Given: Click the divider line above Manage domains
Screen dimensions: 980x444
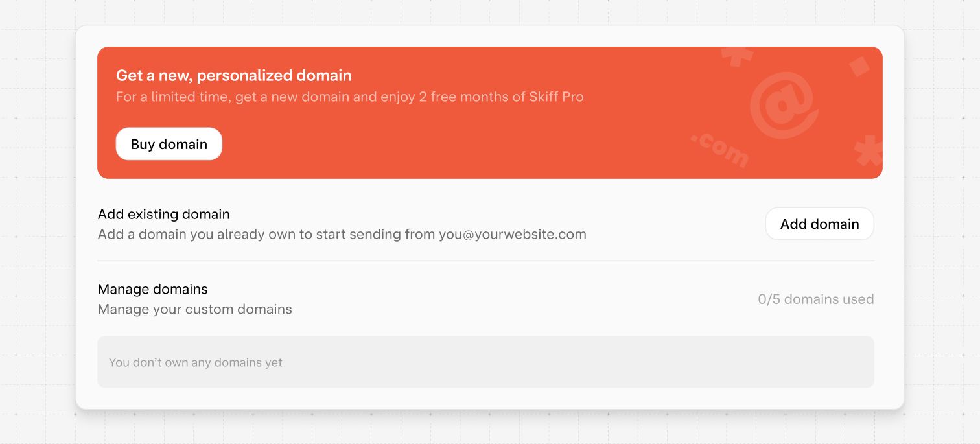Looking at the screenshot, I should pyautogui.click(x=485, y=261).
